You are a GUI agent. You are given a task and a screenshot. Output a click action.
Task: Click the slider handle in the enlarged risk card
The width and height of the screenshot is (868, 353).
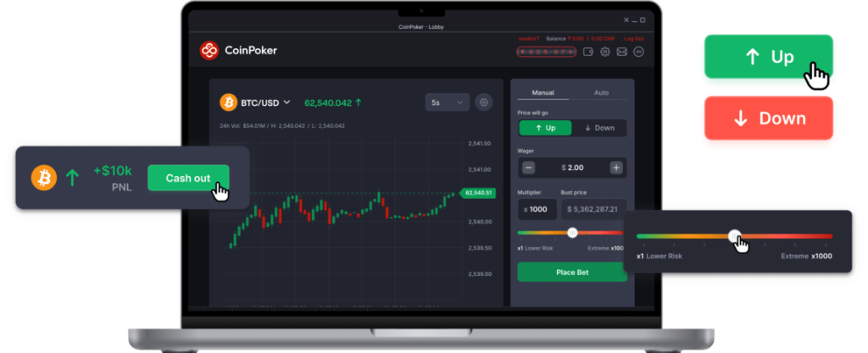[735, 236]
